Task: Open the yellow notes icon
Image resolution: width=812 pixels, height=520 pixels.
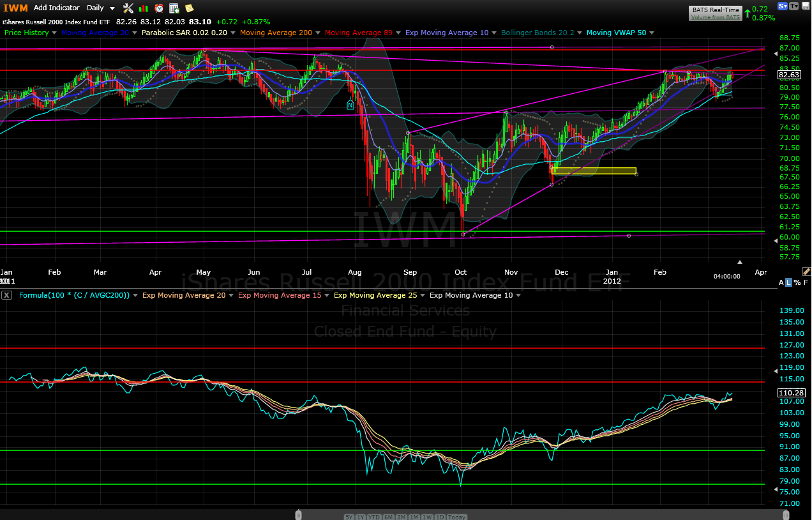Action: click(x=189, y=8)
